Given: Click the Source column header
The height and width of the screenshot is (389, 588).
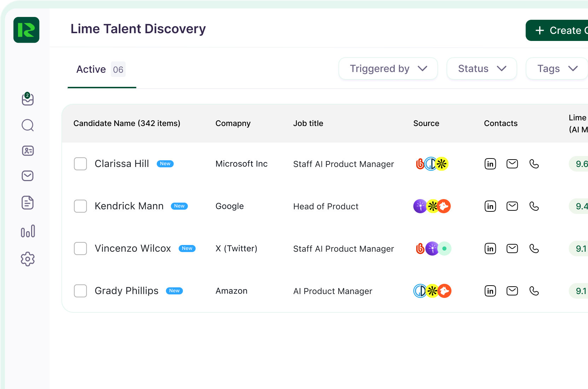Looking at the screenshot, I should click(426, 124).
